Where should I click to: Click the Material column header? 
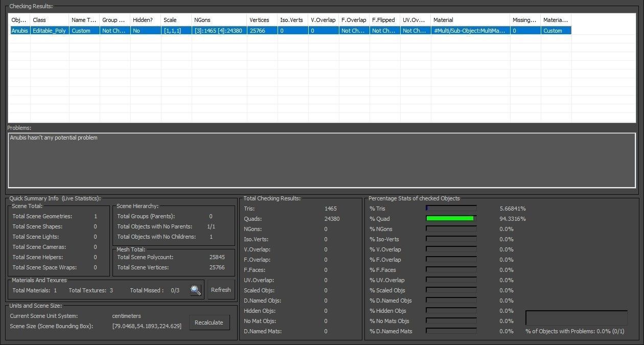point(470,20)
